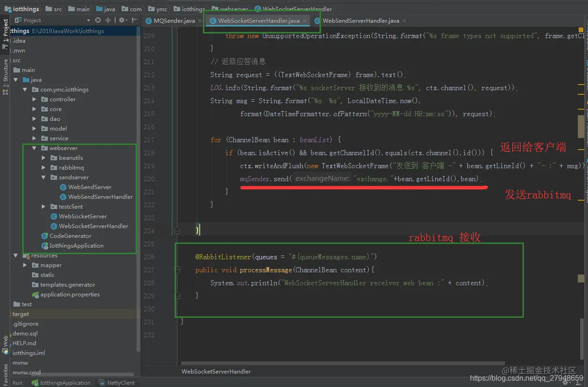Screen dimensions: 588x387
Task: Select the .gitignore file
Action: click(x=26, y=324)
